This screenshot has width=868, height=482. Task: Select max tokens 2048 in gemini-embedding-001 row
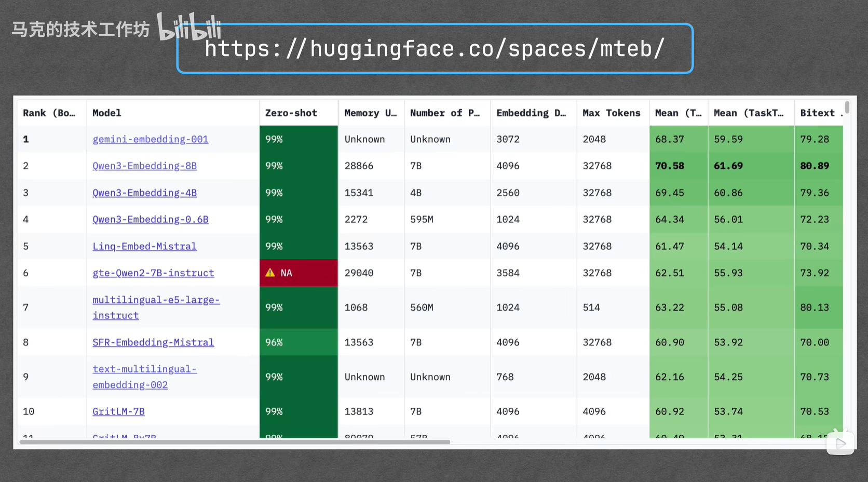(594, 139)
